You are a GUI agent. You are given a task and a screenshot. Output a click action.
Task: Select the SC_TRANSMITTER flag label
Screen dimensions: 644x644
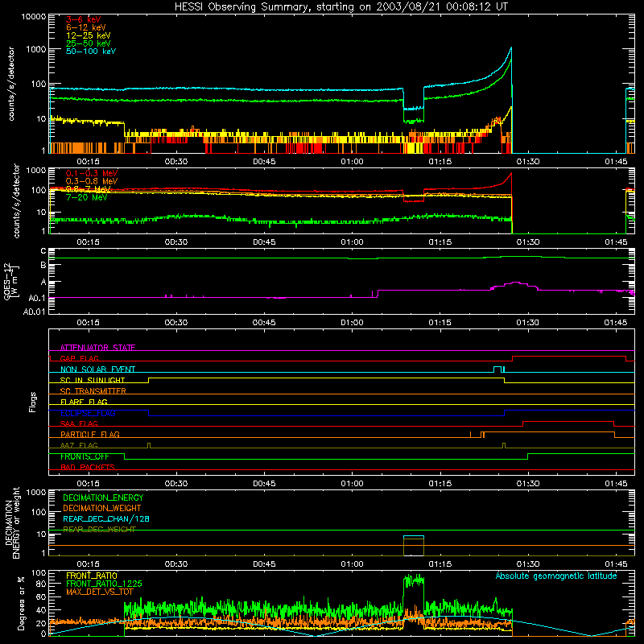coord(93,391)
